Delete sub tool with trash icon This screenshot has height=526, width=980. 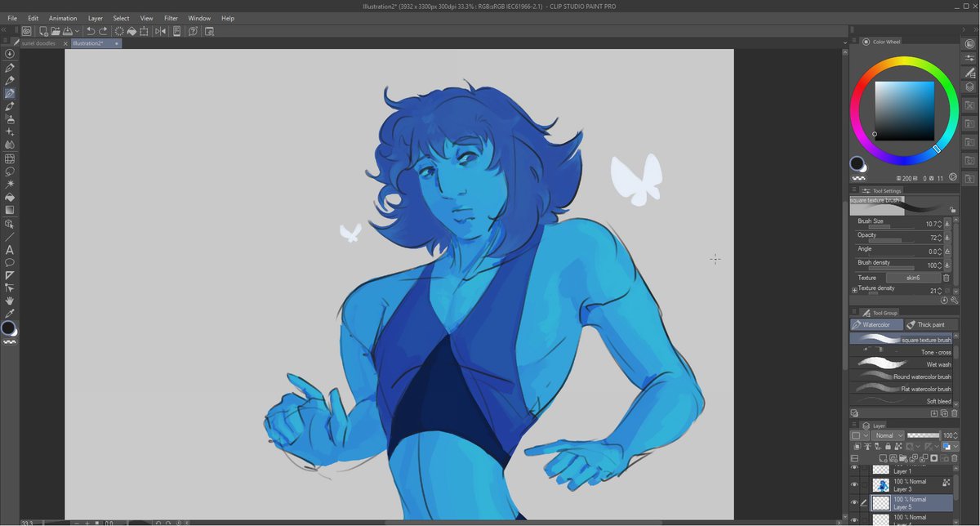pos(954,413)
